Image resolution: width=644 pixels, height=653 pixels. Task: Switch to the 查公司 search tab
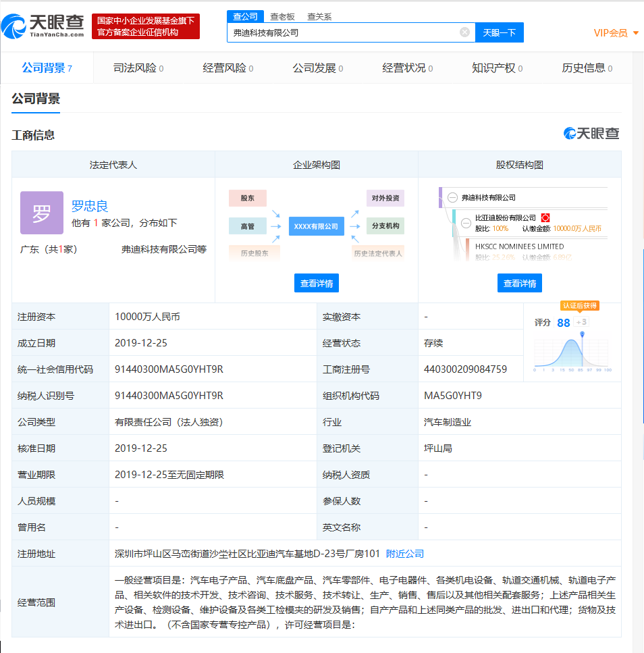(245, 16)
